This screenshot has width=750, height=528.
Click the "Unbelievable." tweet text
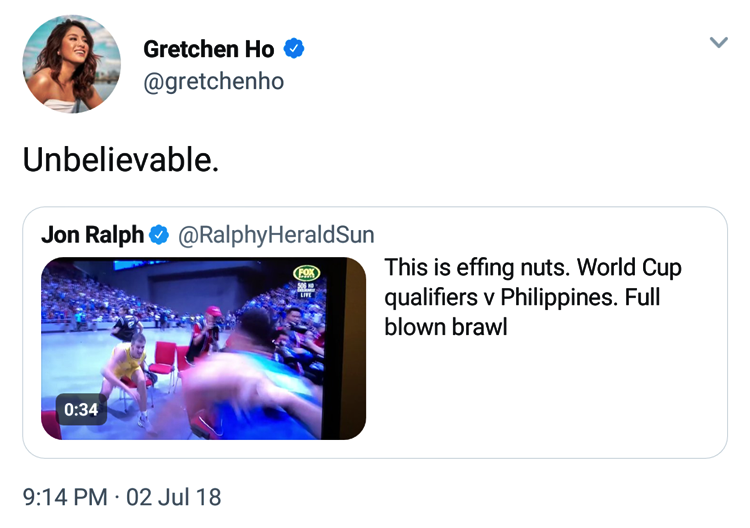[x=120, y=160]
